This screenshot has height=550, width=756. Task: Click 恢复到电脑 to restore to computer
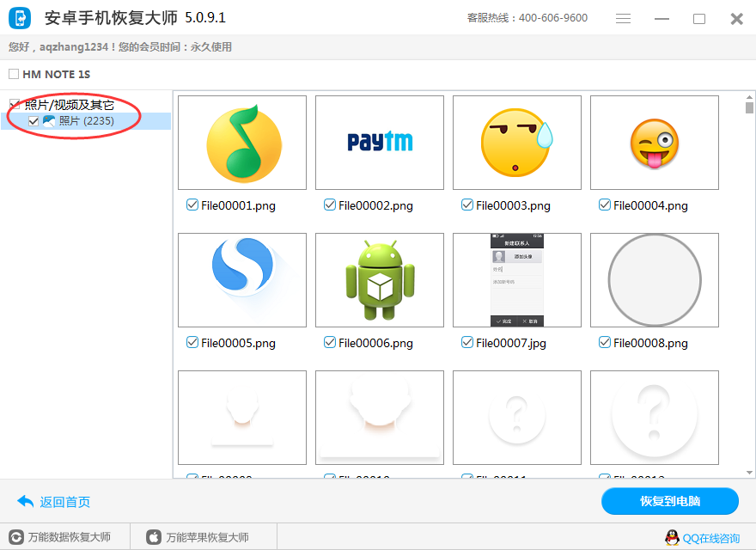(x=670, y=501)
